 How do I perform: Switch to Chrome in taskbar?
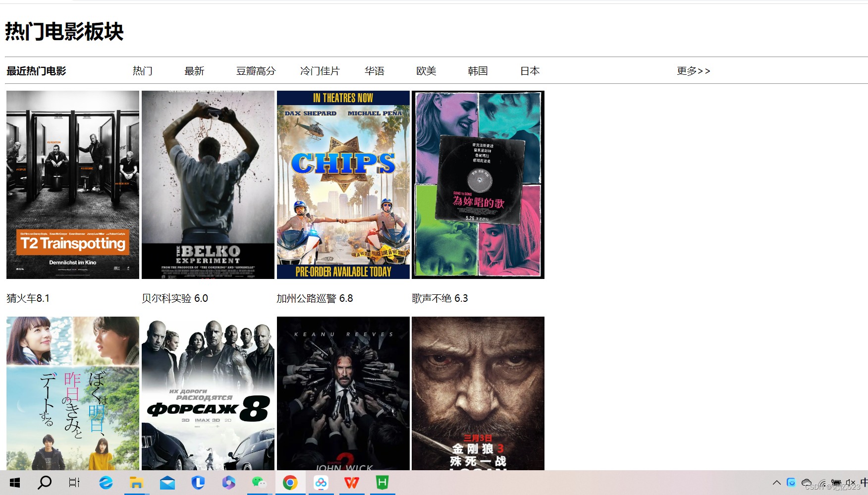pyautogui.click(x=290, y=483)
